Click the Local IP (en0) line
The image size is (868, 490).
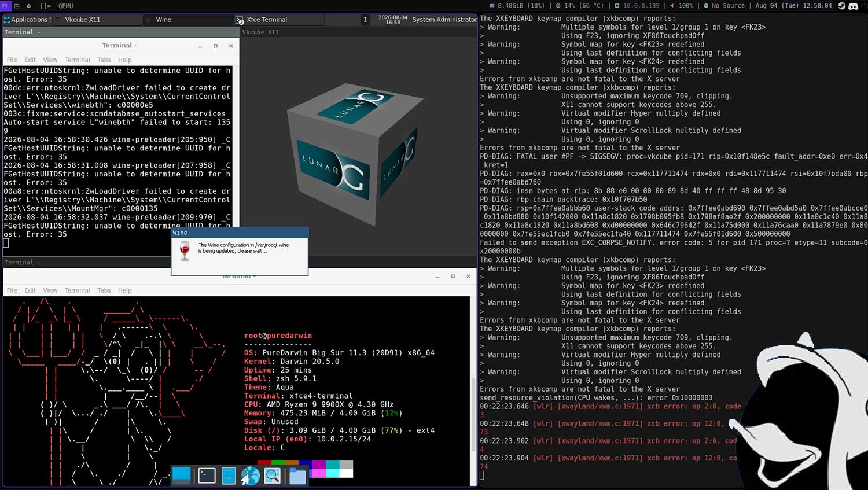click(308, 439)
